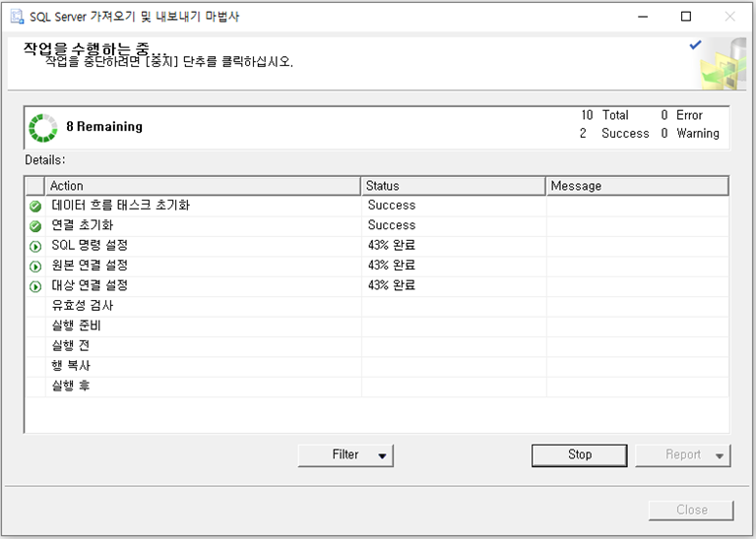The height and width of the screenshot is (539, 756).
Task: Click the Status column header
Action: [453, 186]
